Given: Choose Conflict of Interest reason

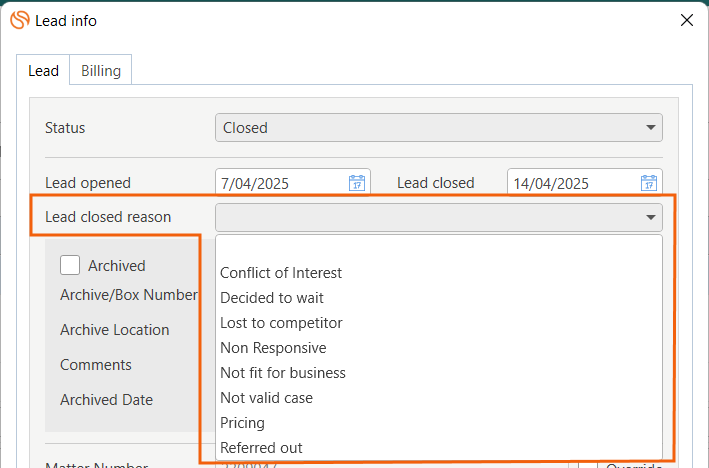Looking at the screenshot, I should pos(281,273).
